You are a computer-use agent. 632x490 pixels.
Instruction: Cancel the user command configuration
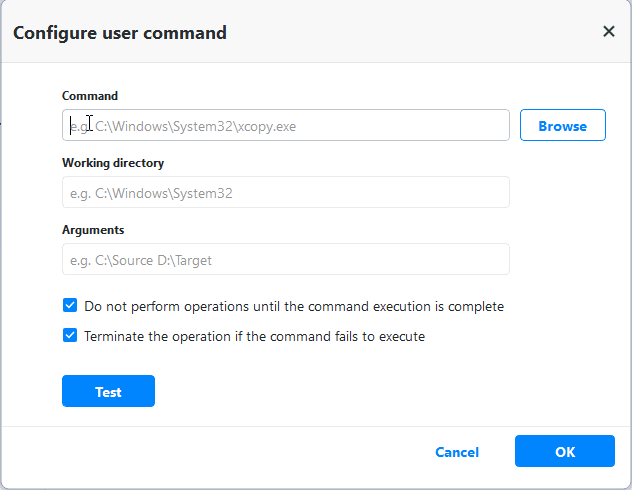click(x=457, y=452)
